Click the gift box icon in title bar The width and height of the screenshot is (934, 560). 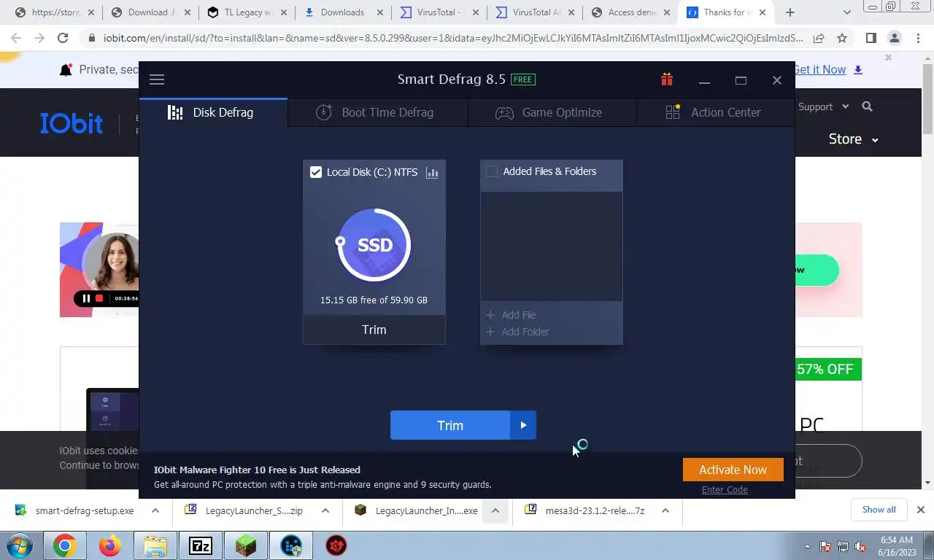point(667,79)
